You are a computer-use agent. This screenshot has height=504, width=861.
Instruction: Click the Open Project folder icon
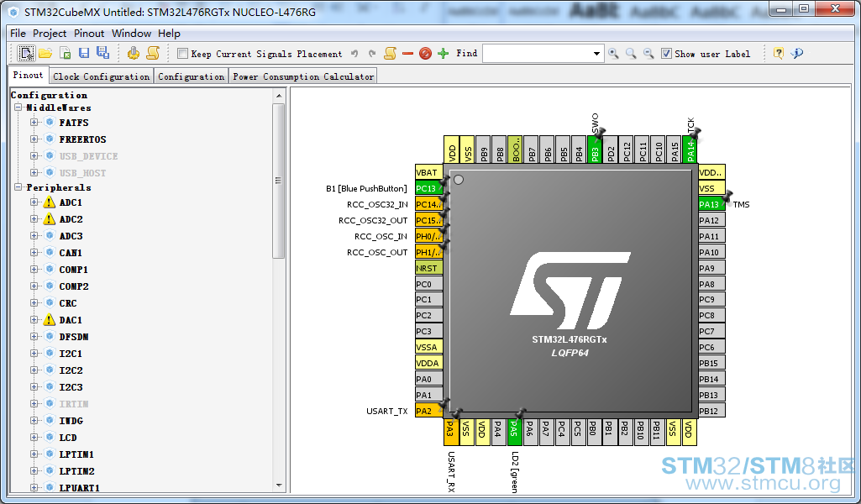pos(45,53)
